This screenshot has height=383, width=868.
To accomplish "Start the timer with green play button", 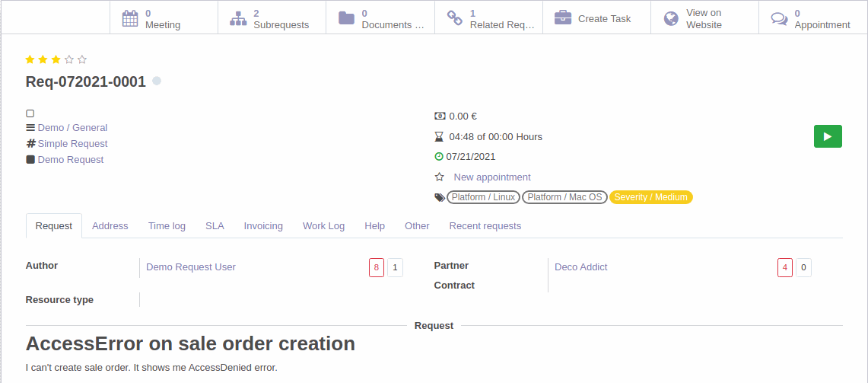I will pyautogui.click(x=828, y=136).
